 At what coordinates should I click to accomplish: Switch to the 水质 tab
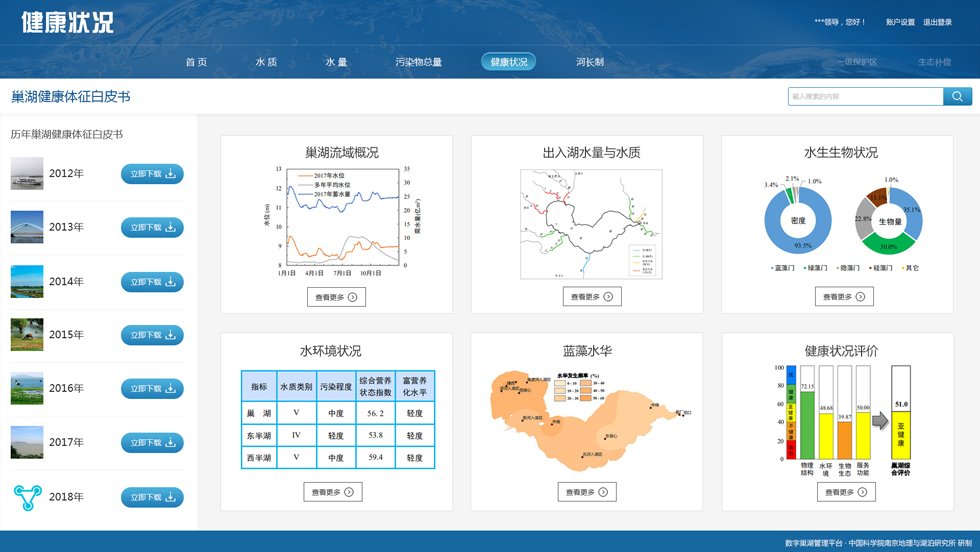[266, 62]
